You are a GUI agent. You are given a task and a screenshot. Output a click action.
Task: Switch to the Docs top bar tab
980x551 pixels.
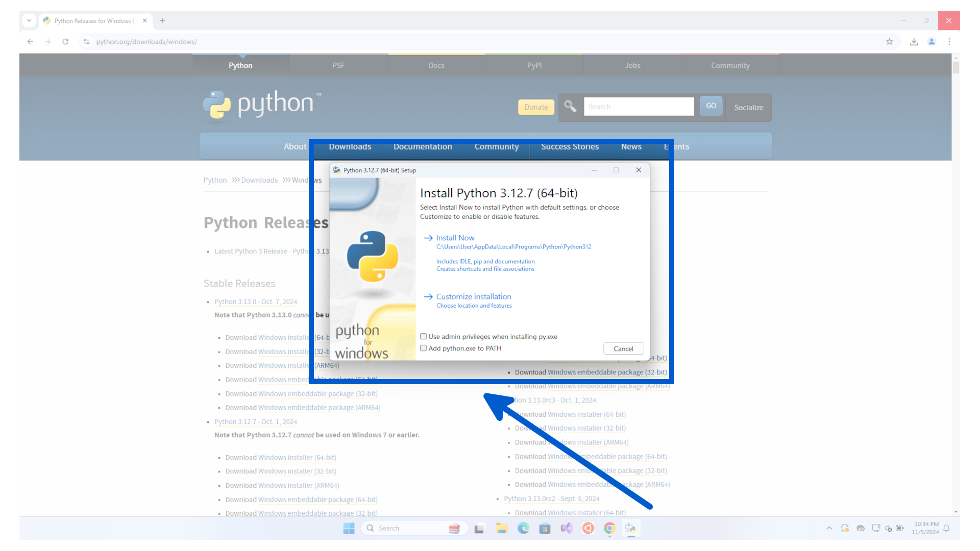click(436, 65)
